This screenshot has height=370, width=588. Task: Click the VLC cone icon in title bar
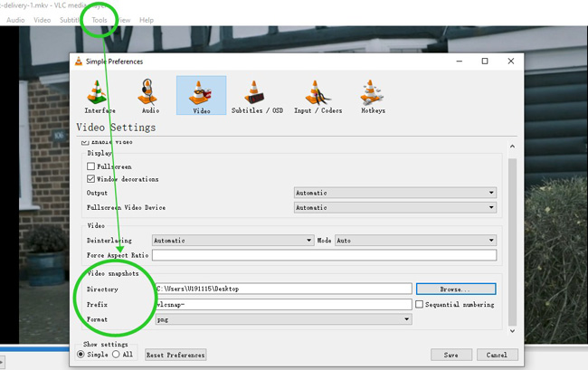click(79, 62)
